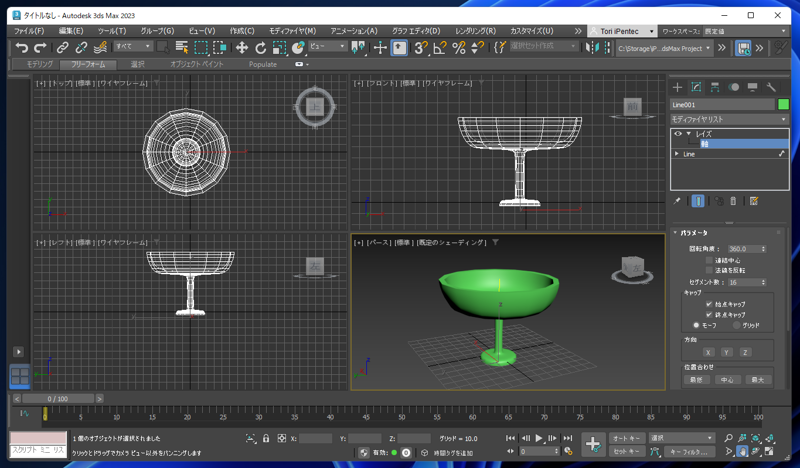Click green object color swatch
The width and height of the screenshot is (800, 468).
784,105
